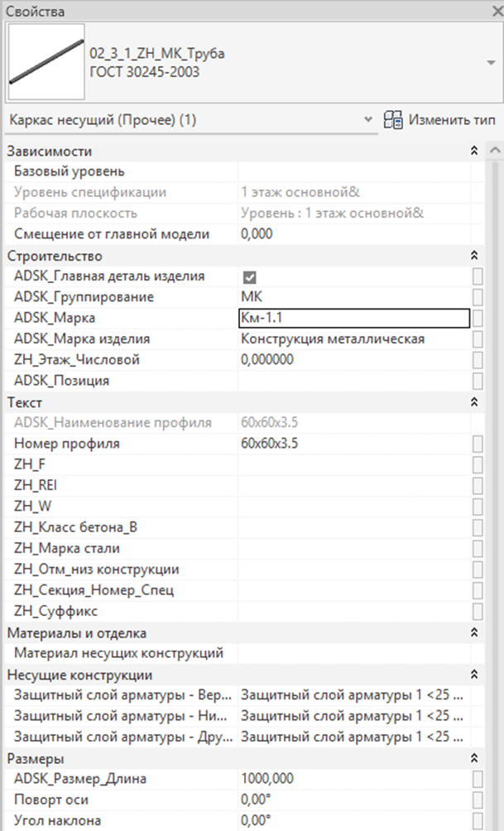This screenshot has width=504, height=831.
Task: Click the Изменить тип button label
Action: coord(452,120)
